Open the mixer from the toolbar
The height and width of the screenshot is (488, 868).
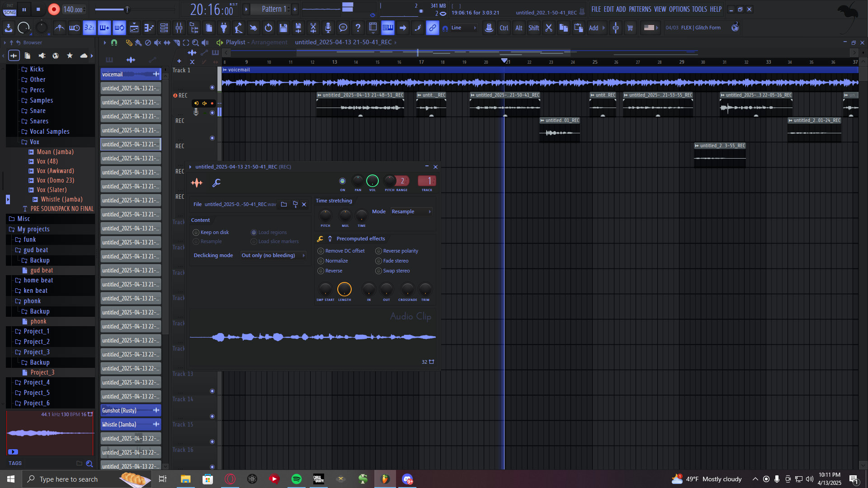tap(179, 28)
